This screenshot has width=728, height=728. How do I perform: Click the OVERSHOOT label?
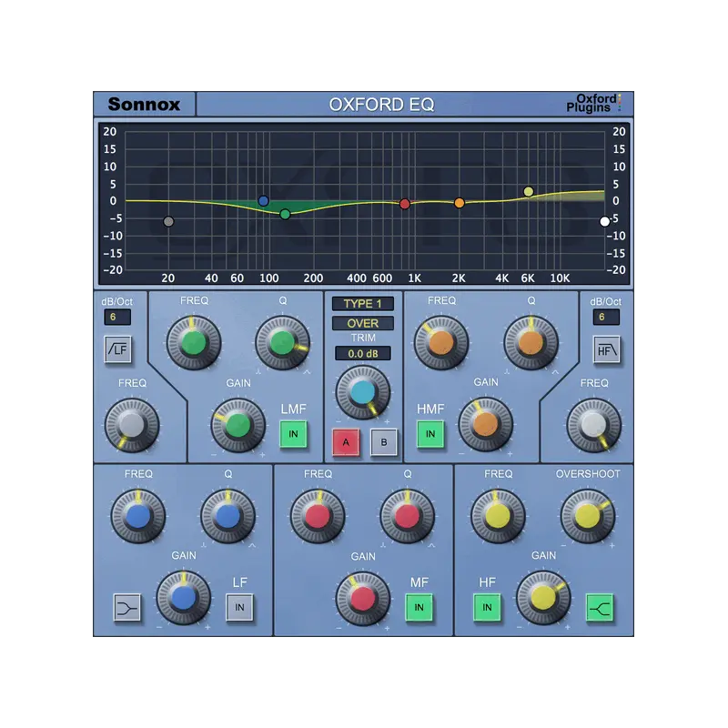point(588,474)
